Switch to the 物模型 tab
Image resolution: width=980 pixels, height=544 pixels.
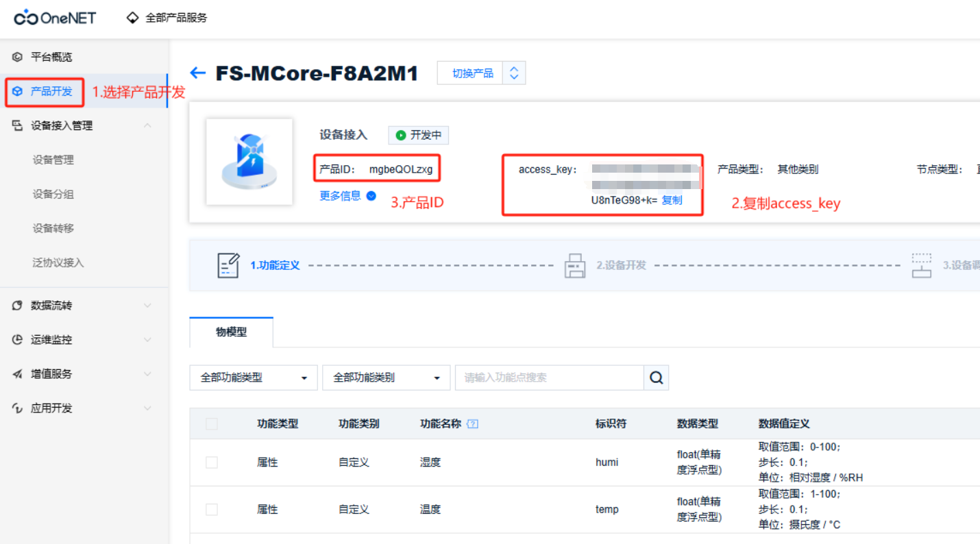232,332
